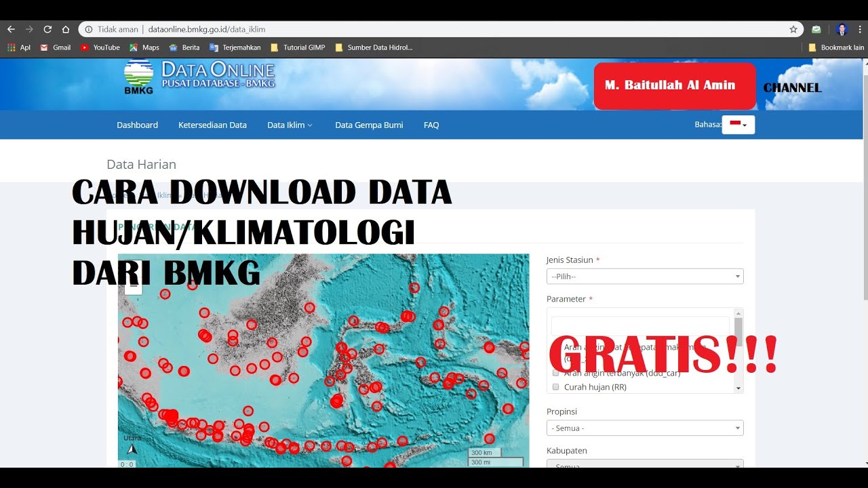Open the Jenis Stasiun --Pilih-- dropdown
Image resolution: width=868 pixels, height=488 pixels.
click(645, 277)
